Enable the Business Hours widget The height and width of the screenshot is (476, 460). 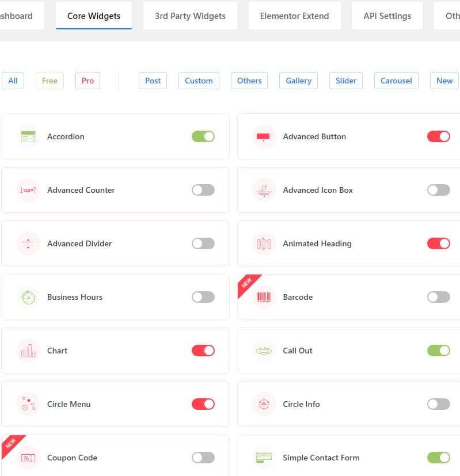(203, 297)
